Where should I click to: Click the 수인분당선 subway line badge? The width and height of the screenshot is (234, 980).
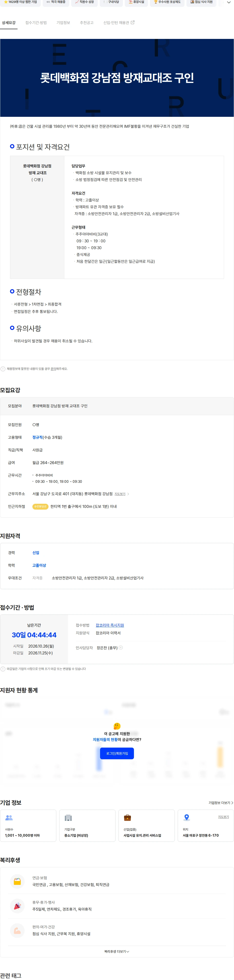(40, 506)
